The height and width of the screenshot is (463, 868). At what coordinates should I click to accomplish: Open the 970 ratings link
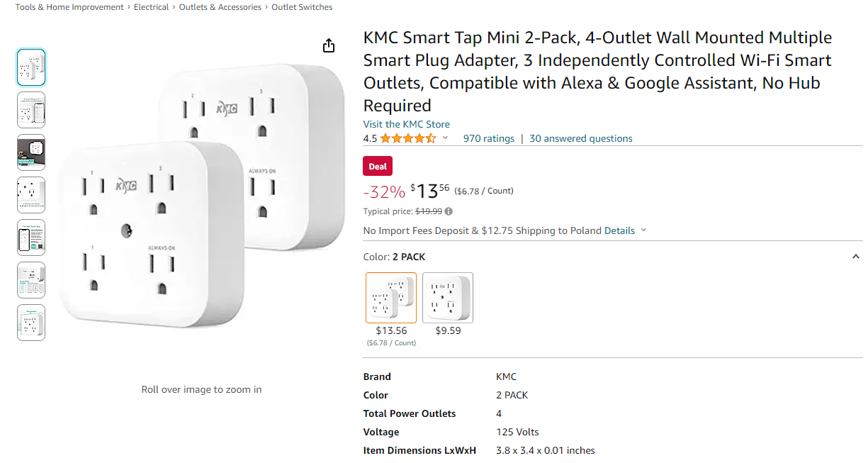coord(489,138)
